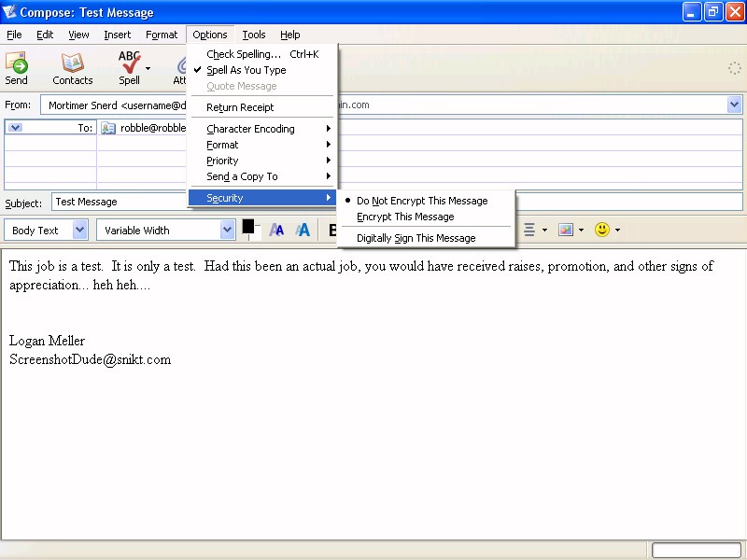This screenshot has width=747, height=560.
Task: Close the Options menu via its title
Action: pyautogui.click(x=210, y=35)
